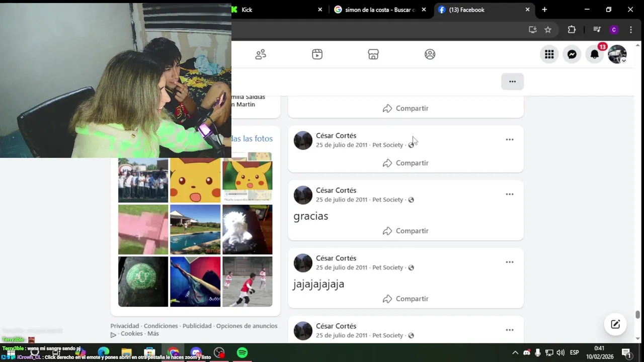Expand the Más footer menu
644x362 pixels.
[153, 333]
